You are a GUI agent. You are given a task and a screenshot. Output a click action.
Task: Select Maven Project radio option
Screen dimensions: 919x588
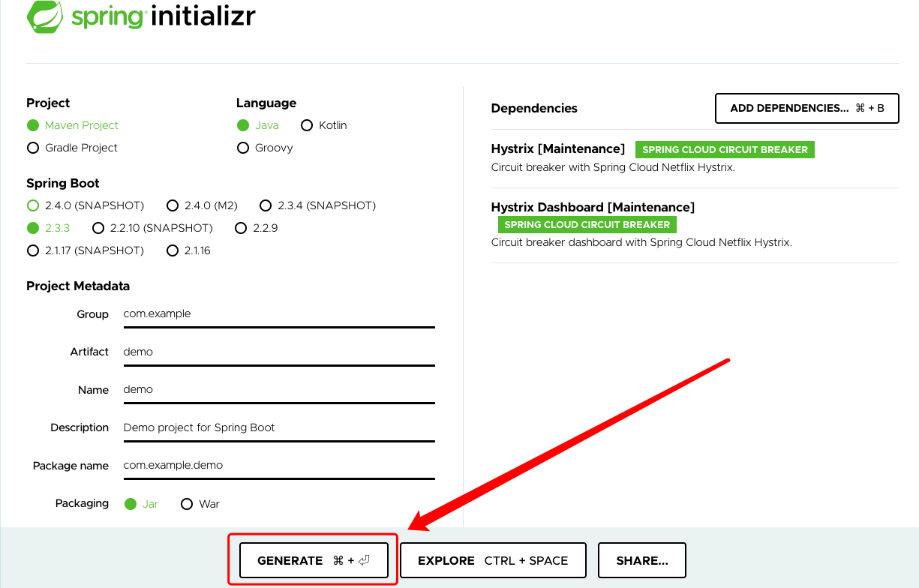[x=73, y=125]
